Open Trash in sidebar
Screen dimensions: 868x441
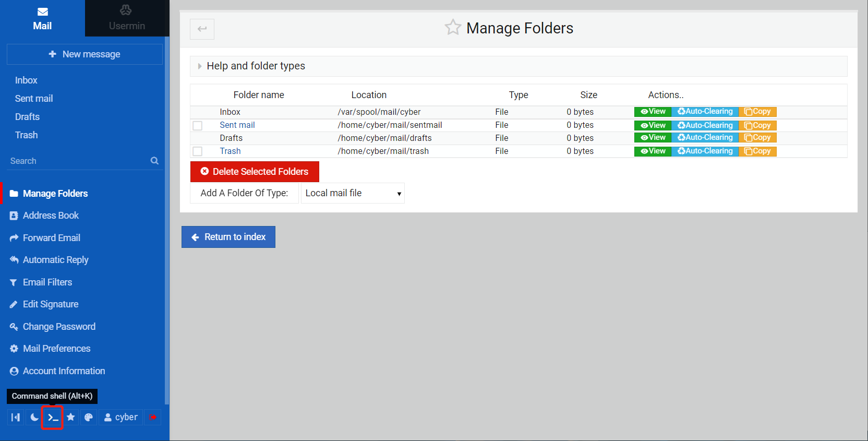pyautogui.click(x=26, y=135)
